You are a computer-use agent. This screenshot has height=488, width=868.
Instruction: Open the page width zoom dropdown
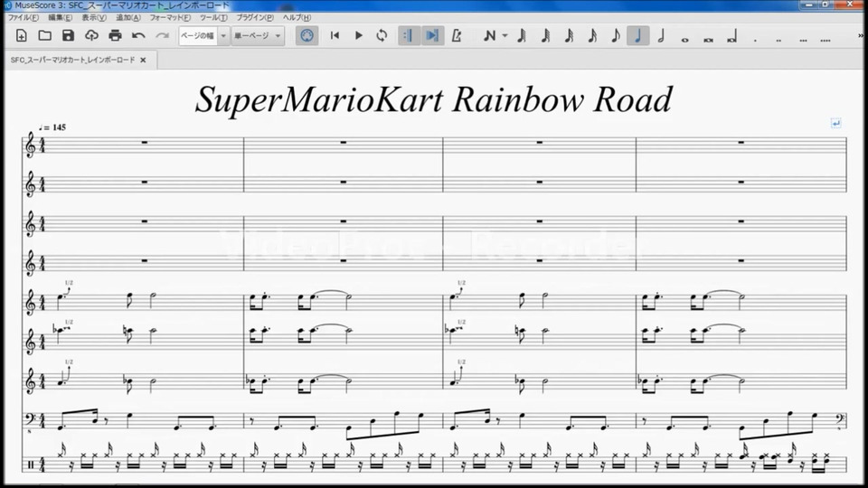coord(203,36)
